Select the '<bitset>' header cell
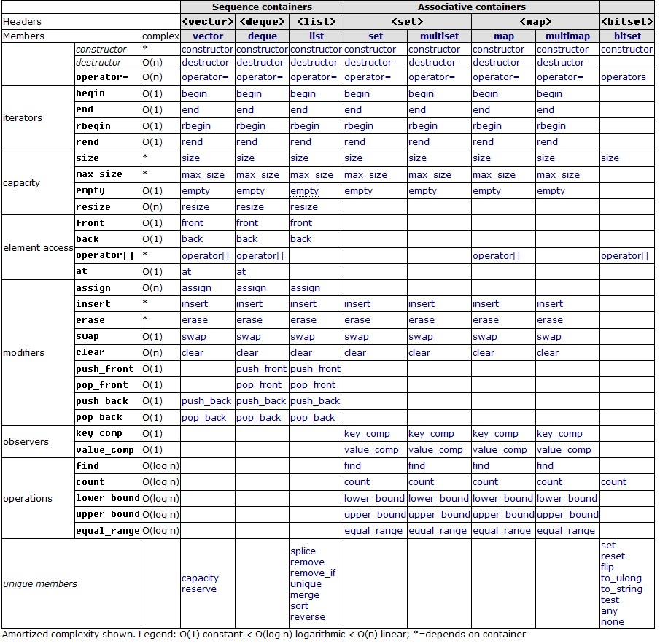The height and width of the screenshot is (644, 660). point(627,22)
